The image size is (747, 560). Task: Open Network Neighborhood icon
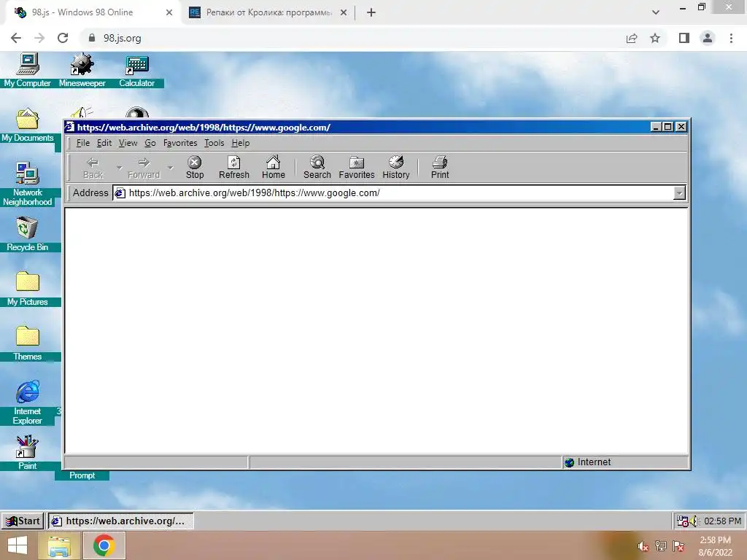click(x=27, y=184)
